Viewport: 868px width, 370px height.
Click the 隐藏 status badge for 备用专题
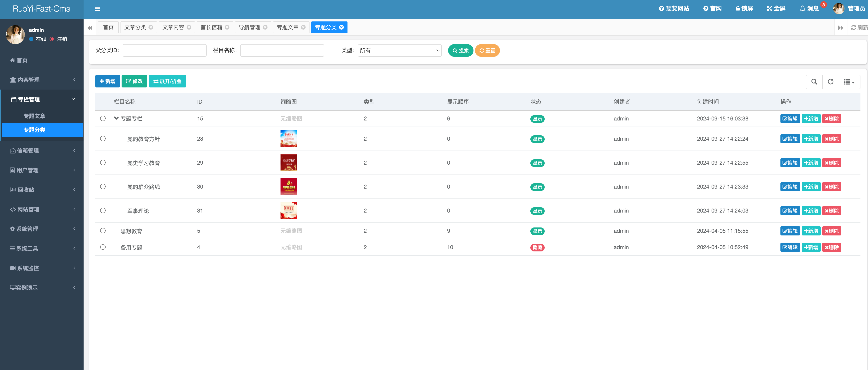click(537, 248)
